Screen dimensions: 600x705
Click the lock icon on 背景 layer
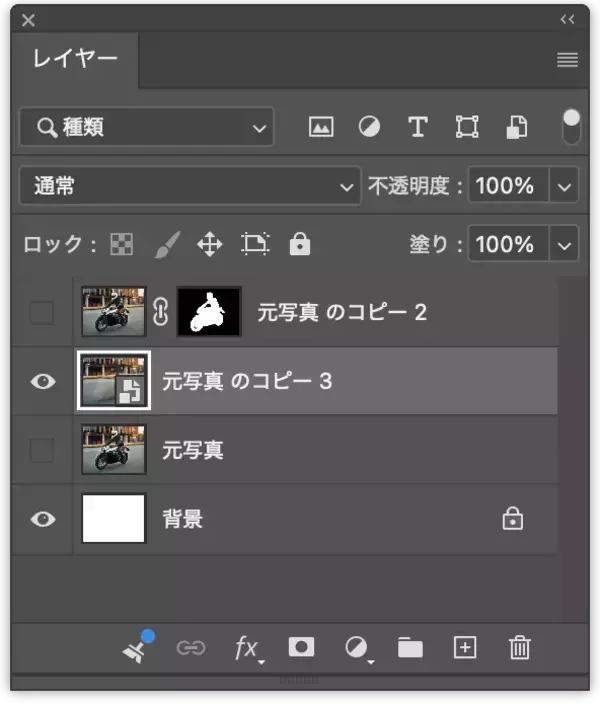tap(512, 519)
